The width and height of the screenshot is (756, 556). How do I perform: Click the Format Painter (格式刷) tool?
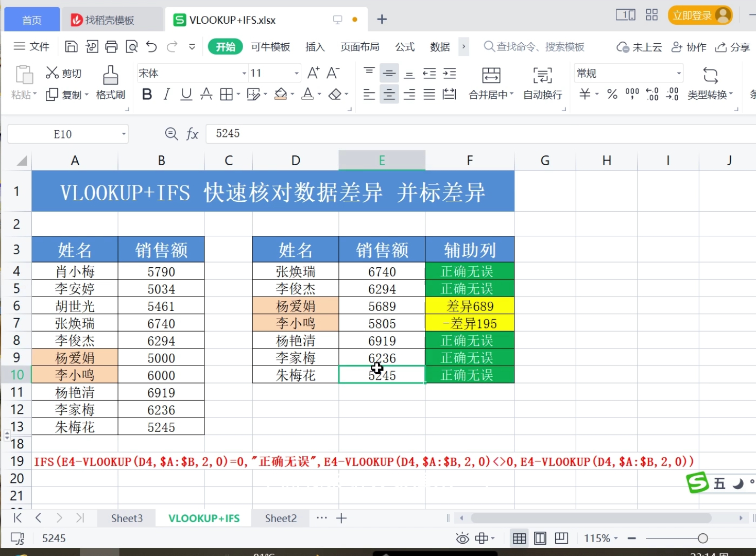tap(110, 82)
